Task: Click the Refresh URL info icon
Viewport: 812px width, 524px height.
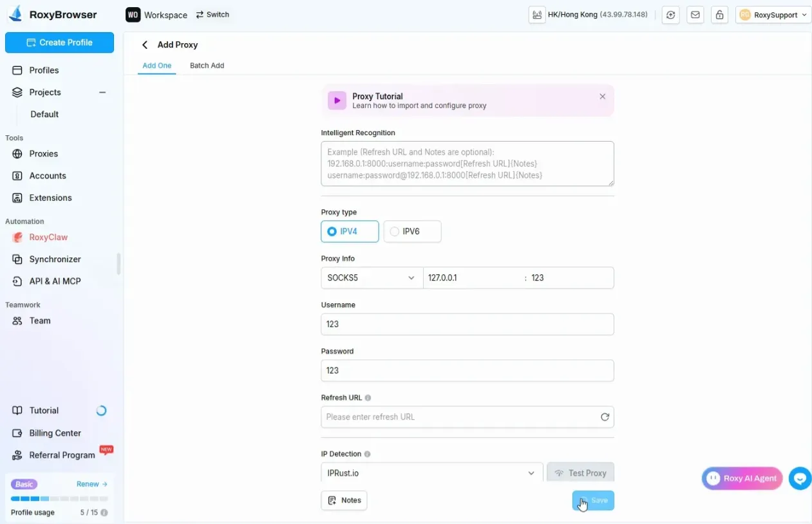Action: tap(368, 398)
